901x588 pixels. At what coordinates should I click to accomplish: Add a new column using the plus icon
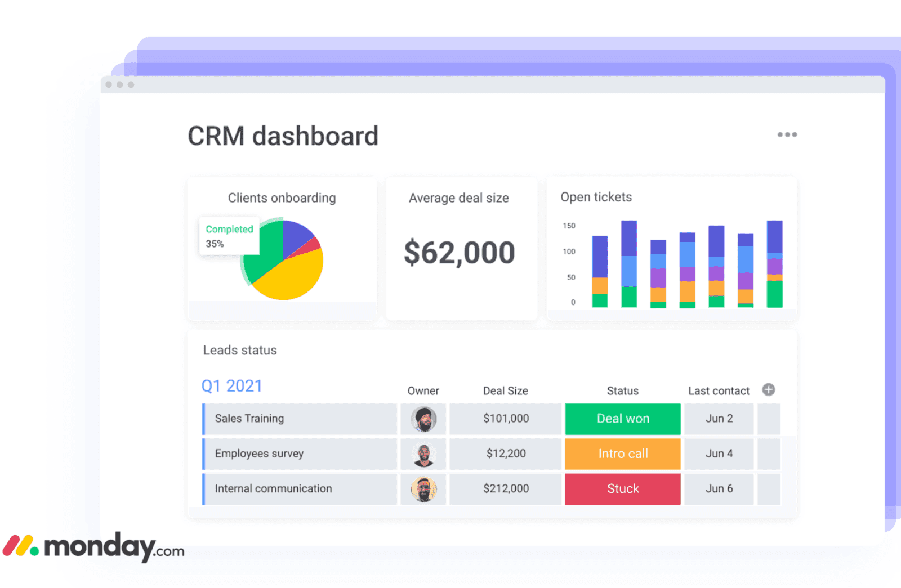pyautogui.click(x=768, y=389)
